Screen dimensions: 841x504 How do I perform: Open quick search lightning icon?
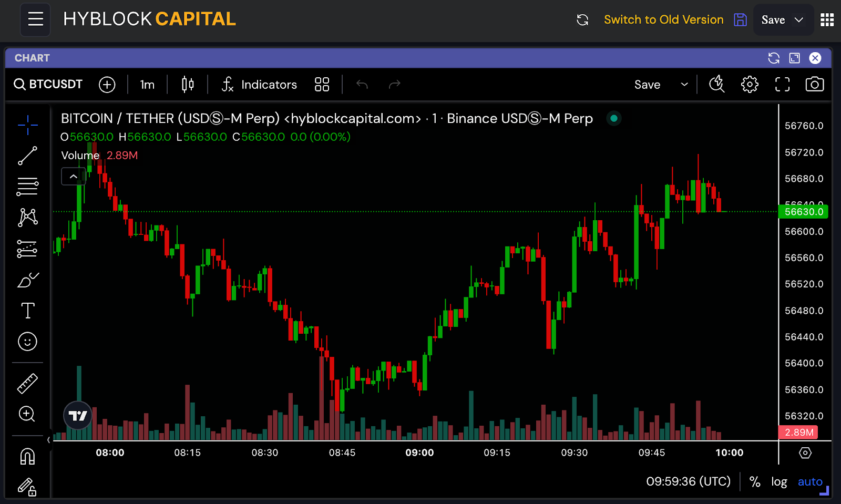[x=717, y=84]
